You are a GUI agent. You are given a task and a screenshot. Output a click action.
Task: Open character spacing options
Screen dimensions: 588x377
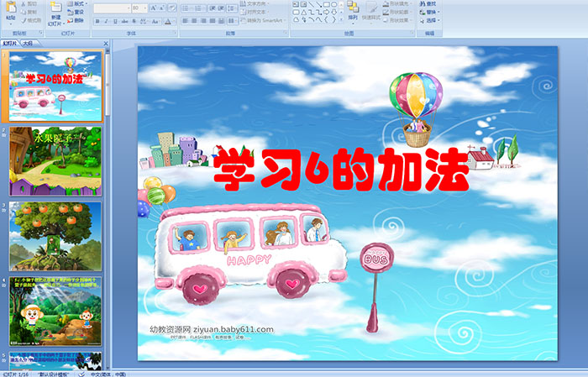144,21
